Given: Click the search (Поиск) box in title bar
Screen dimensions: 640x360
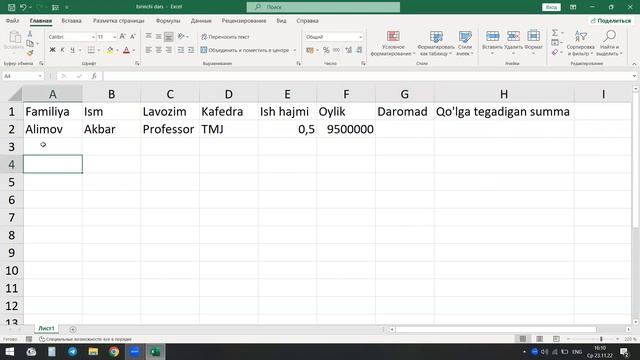Looking at the screenshot, I should coord(323,7).
